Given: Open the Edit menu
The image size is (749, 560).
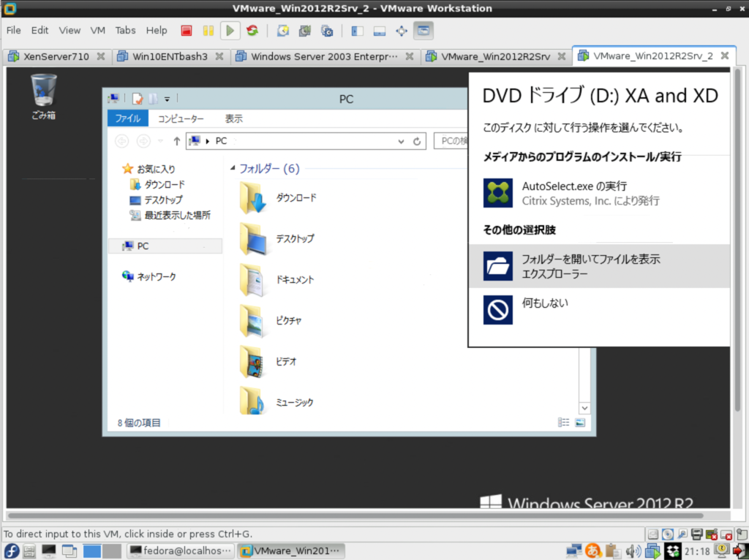Looking at the screenshot, I should tap(39, 30).
